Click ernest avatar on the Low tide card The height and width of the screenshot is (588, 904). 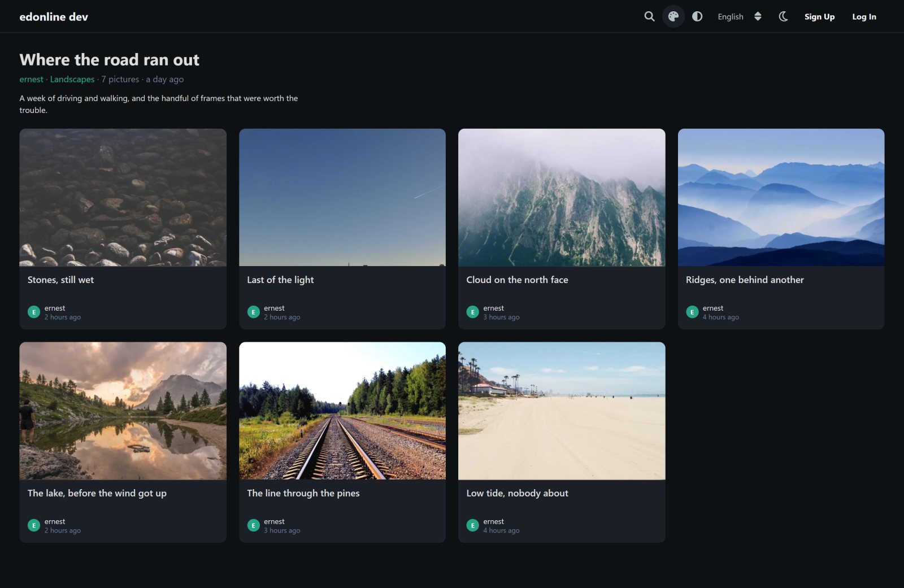coord(472,525)
